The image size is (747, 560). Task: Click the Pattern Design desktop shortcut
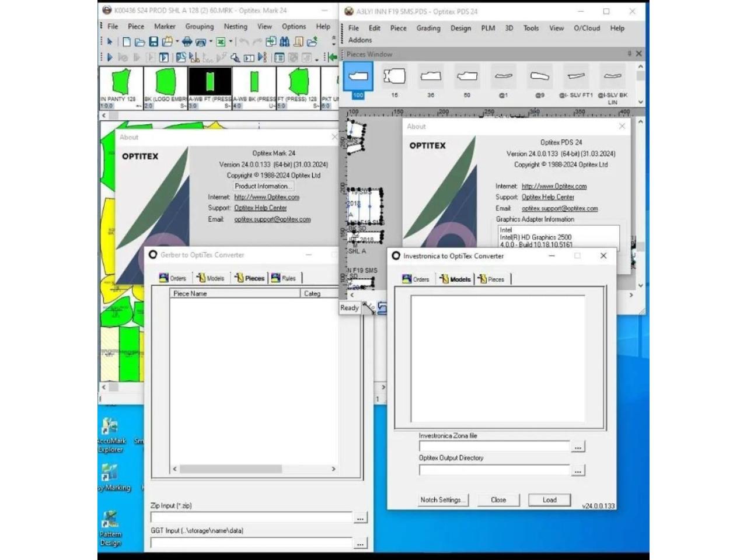coord(110,527)
